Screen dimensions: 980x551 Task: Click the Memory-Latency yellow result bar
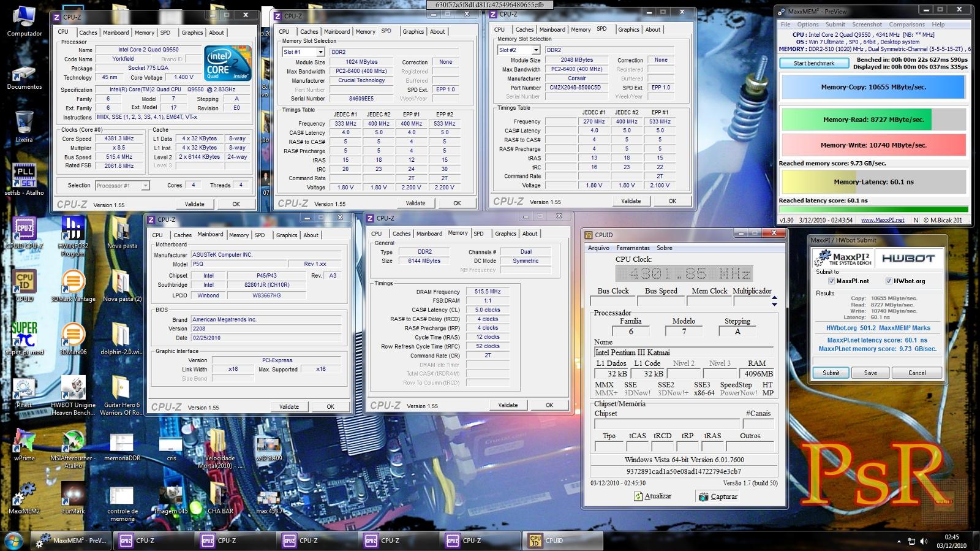coord(873,182)
